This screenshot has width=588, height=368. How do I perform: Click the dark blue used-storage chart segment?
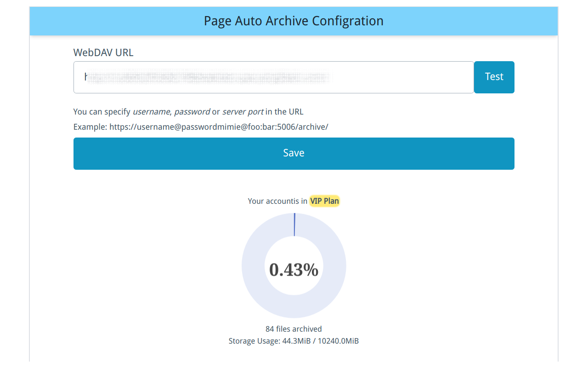(294, 224)
